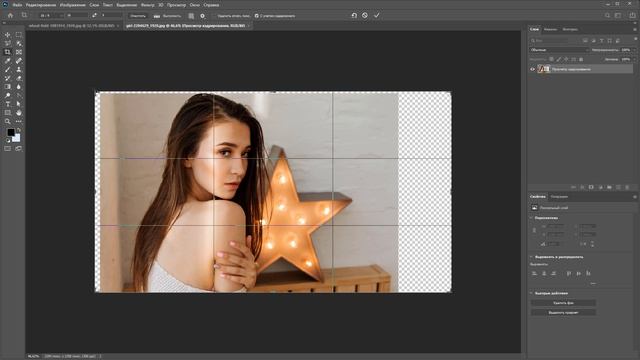Image resolution: width=640 pixels, height=360 pixels.
Task: Open the layer blend mode dropdown
Action: click(559, 50)
